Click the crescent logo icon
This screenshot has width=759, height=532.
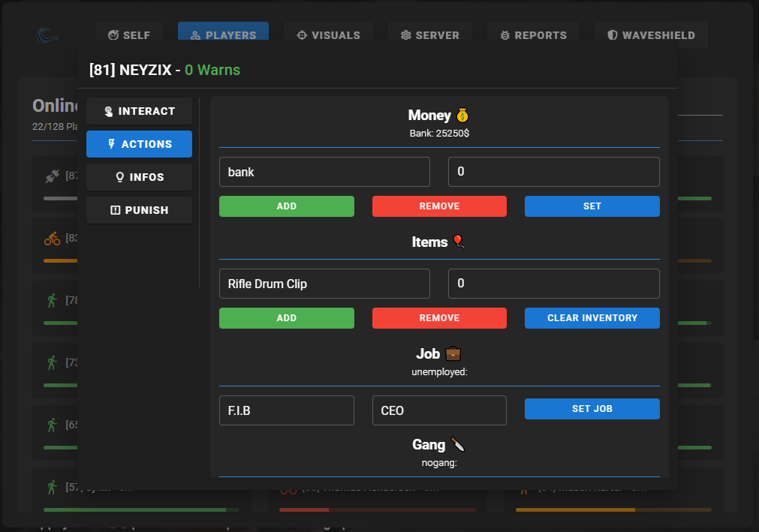click(47, 35)
